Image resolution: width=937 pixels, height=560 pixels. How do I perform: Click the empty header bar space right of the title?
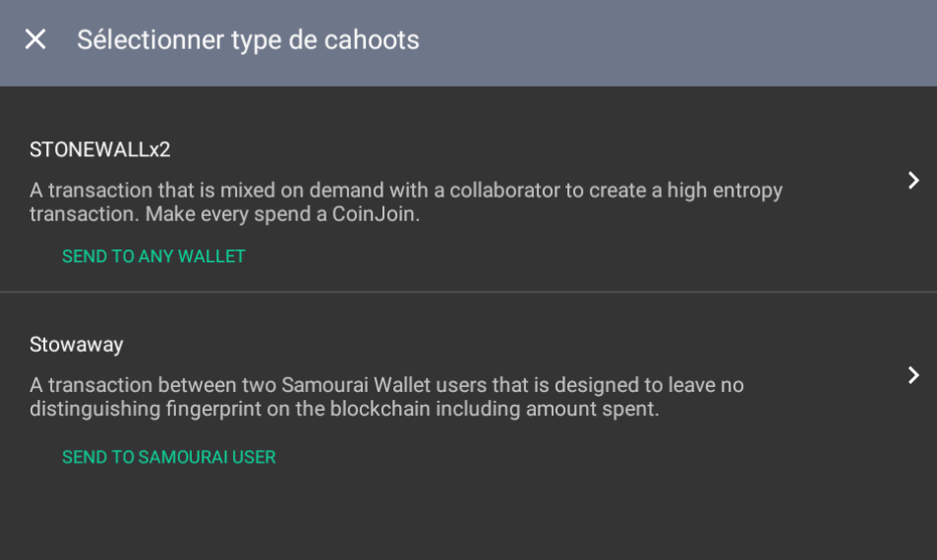[688, 39]
